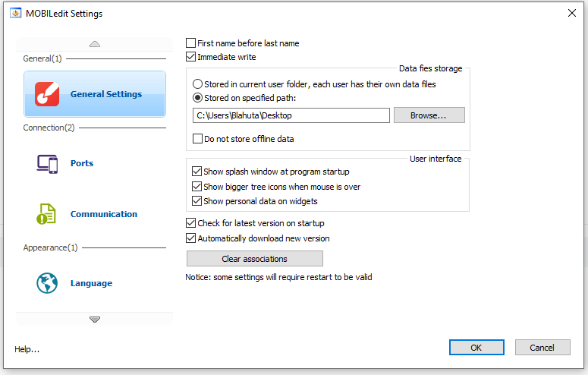Screen dimensions: 588x375
Task: Select Stored on specified path option
Action: (x=197, y=98)
